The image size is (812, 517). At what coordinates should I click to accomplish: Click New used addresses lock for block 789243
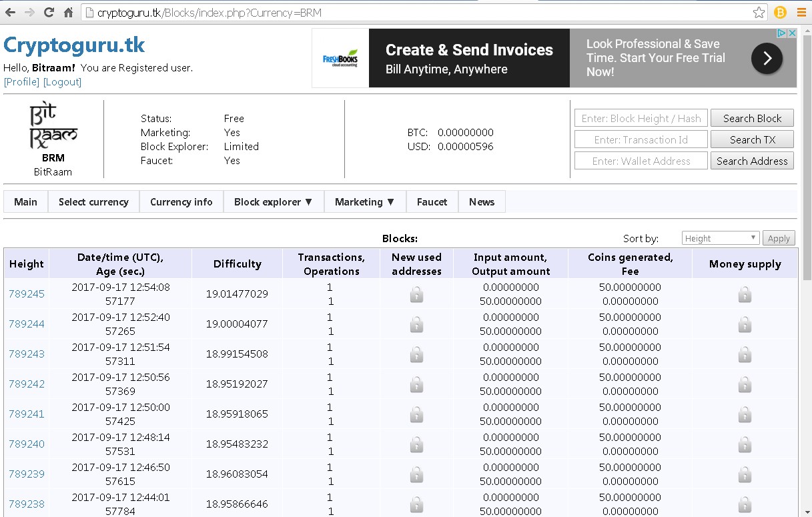(x=416, y=354)
